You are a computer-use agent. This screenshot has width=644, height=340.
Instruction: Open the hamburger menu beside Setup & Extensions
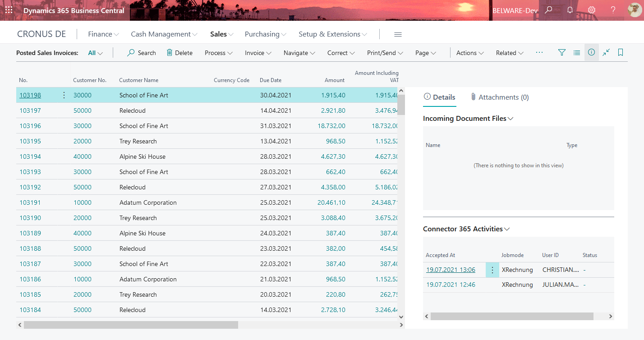pyautogui.click(x=398, y=34)
